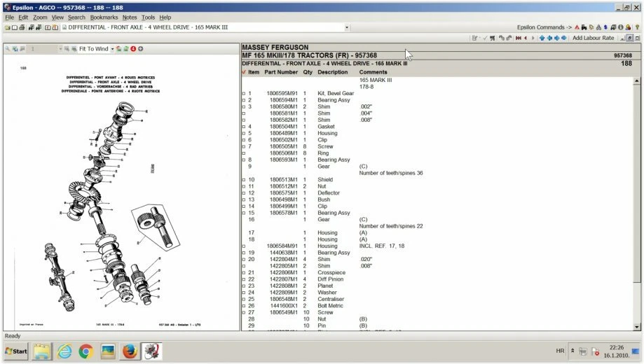Click the grey plus circle in diagram toolbar
The image size is (644, 364).
tap(140, 49)
